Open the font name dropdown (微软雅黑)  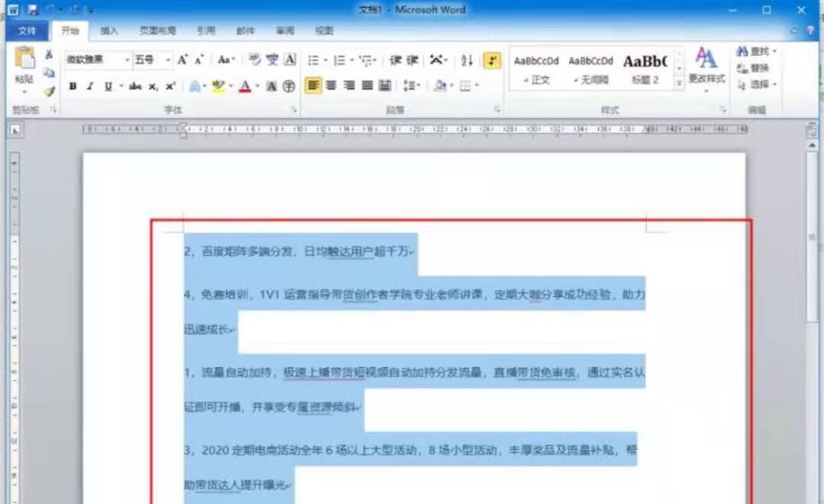[128, 60]
